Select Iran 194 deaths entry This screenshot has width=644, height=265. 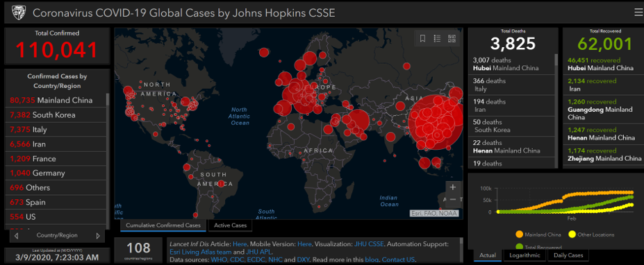tap(511, 105)
